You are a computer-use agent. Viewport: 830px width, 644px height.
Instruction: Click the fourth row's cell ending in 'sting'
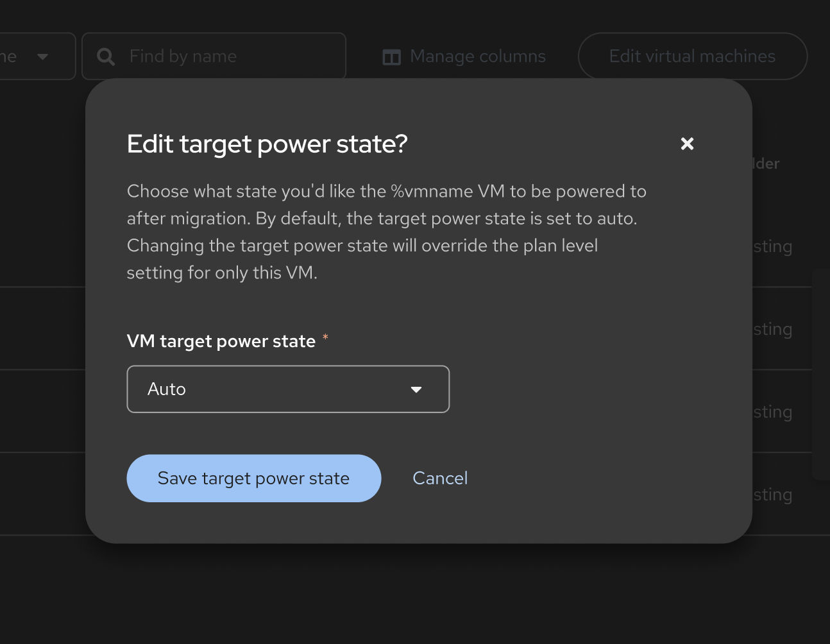773,495
